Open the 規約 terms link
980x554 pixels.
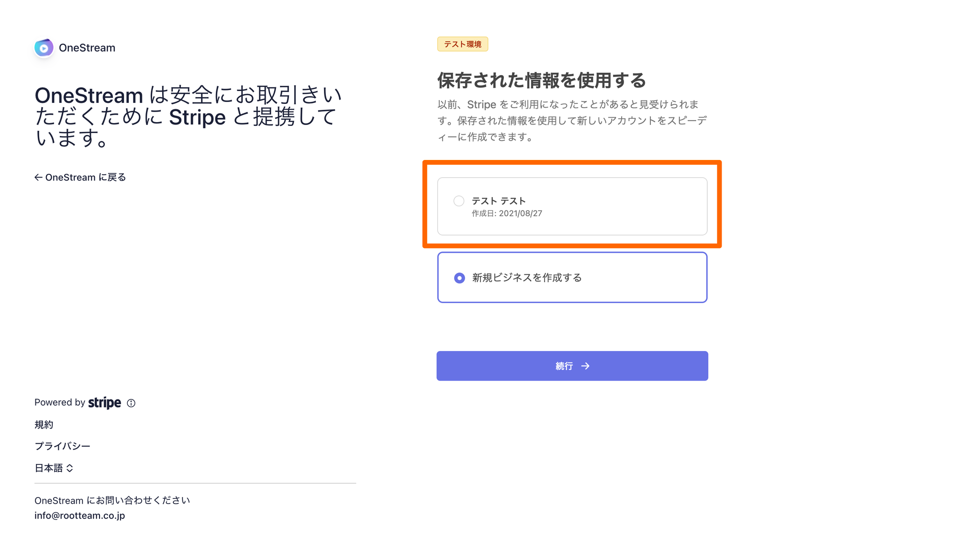(x=44, y=425)
